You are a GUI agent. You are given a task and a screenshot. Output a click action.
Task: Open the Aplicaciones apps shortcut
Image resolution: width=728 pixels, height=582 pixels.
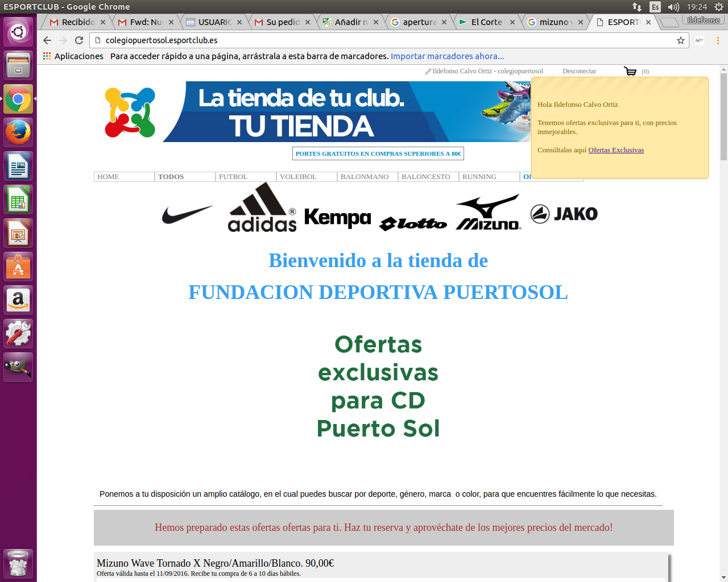tap(73, 56)
